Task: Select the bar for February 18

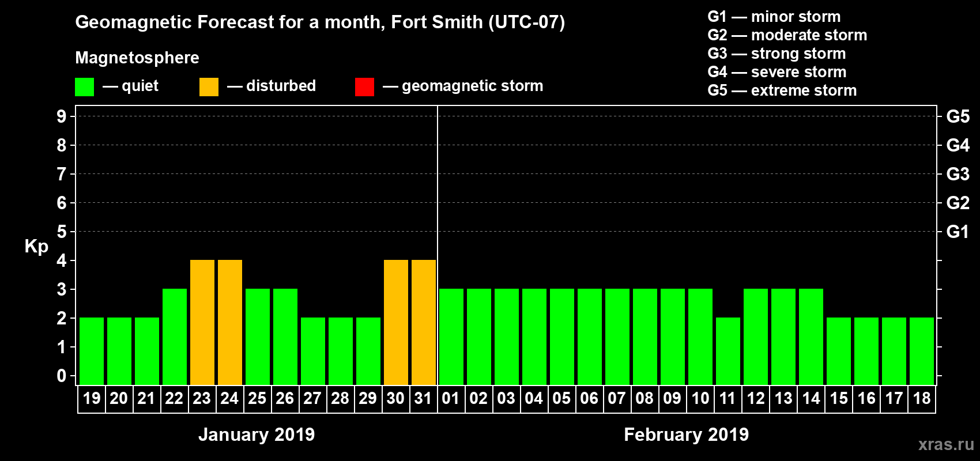Action: click(x=922, y=351)
